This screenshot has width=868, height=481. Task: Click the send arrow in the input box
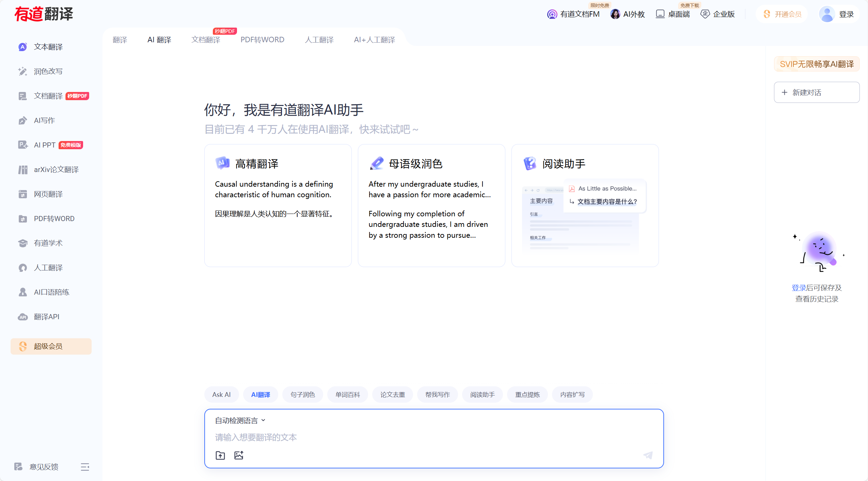pos(647,455)
